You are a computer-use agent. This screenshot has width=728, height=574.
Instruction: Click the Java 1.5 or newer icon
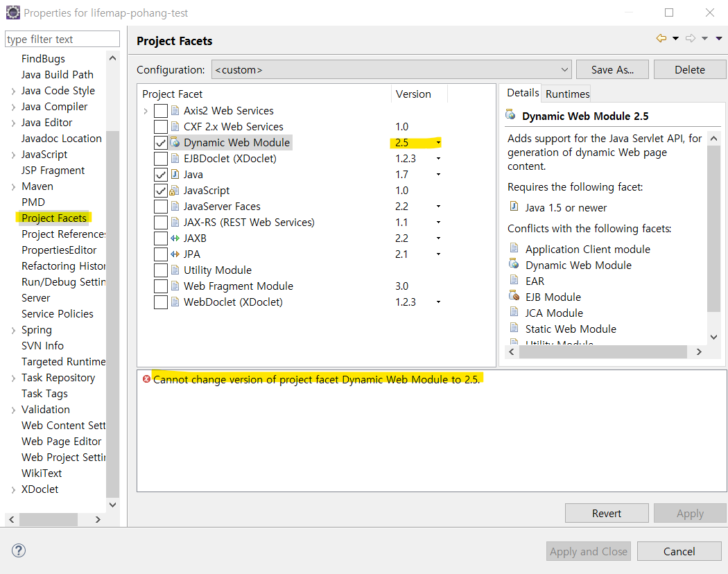514,206
